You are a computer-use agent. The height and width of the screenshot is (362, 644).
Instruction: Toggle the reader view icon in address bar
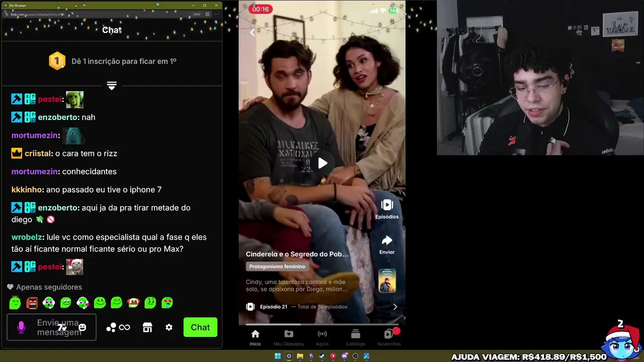(x=207, y=14)
